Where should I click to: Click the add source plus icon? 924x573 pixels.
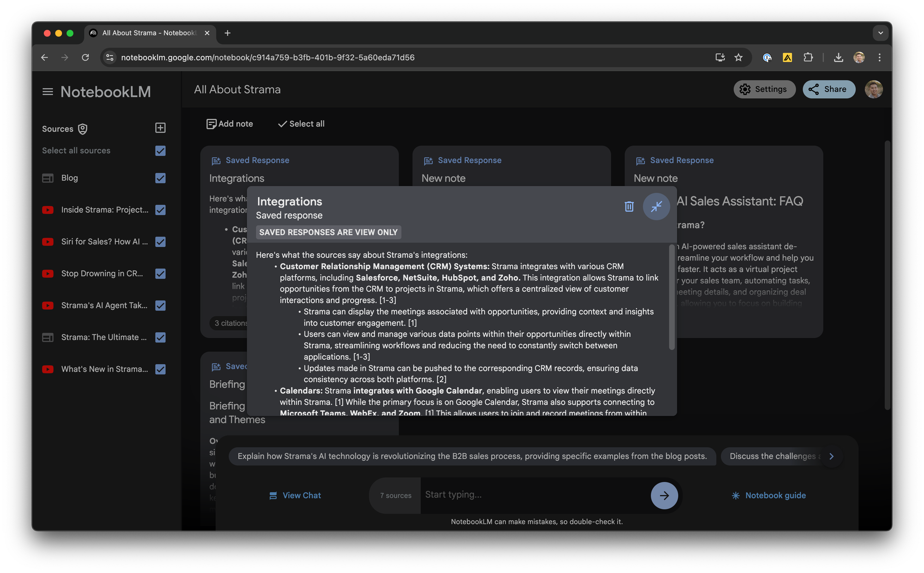[x=160, y=128]
